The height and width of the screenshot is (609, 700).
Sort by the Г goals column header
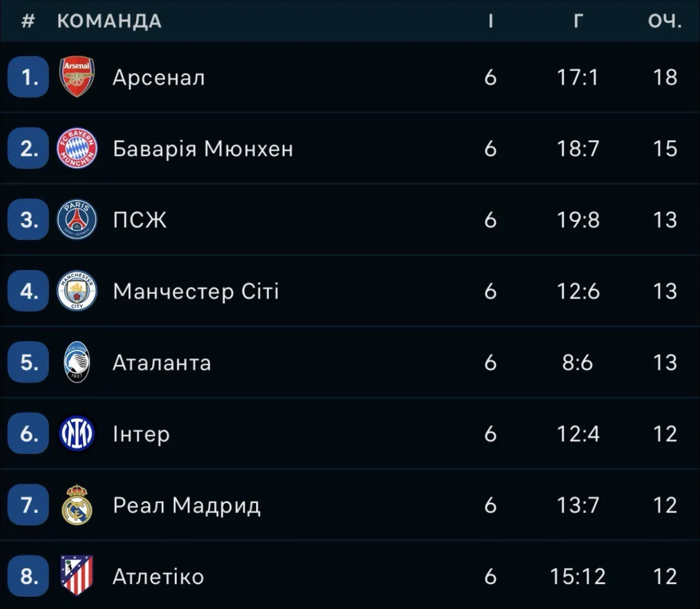click(x=577, y=21)
